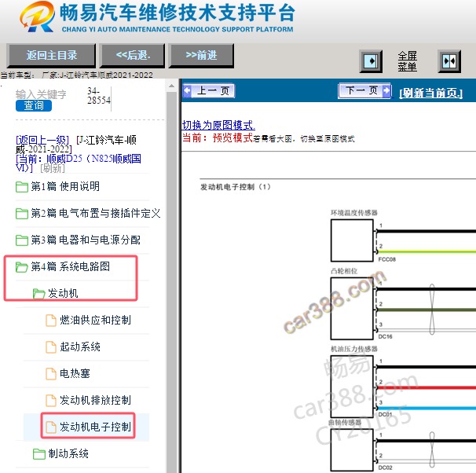
Task: Click open-folder icon beside 第4篇
Action: 22,267
